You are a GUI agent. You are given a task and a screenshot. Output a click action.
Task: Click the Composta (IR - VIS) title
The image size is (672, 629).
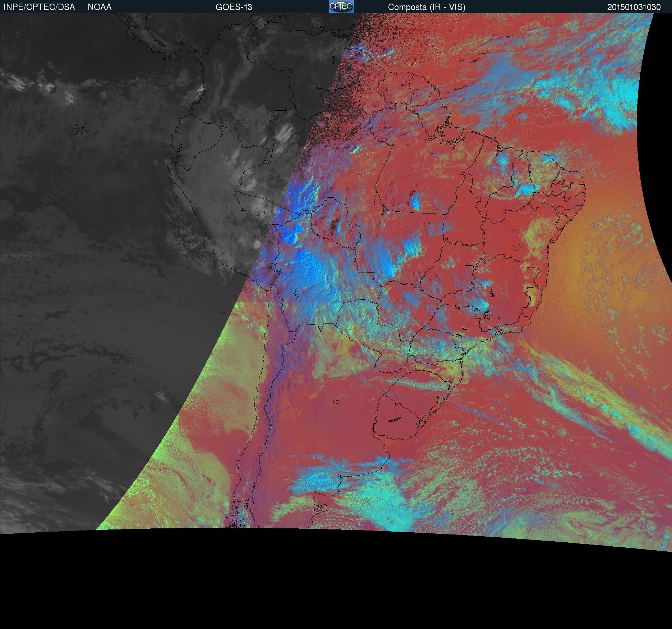tap(427, 7)
